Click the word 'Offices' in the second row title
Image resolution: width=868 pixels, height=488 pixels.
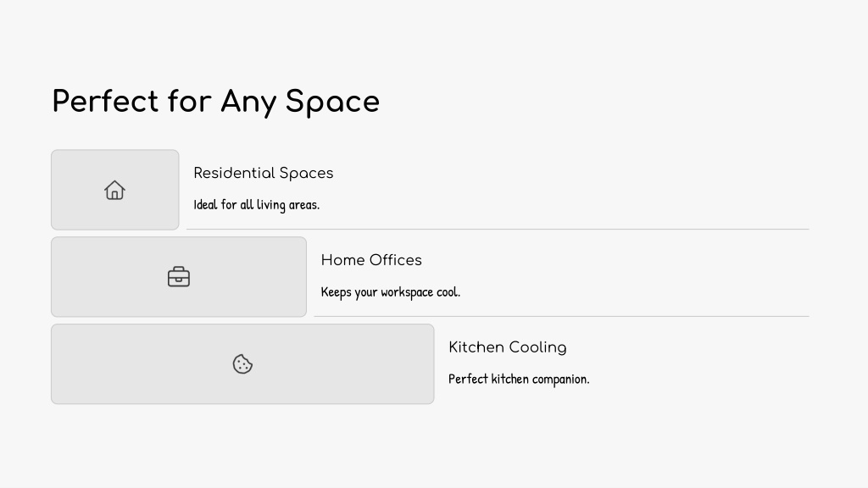coord(395,260)
